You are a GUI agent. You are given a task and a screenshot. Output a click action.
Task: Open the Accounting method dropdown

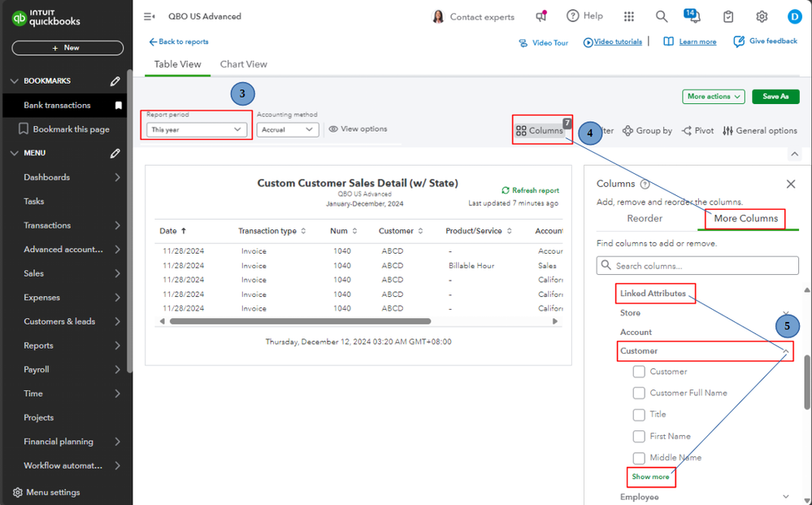(x=288, y=129)
